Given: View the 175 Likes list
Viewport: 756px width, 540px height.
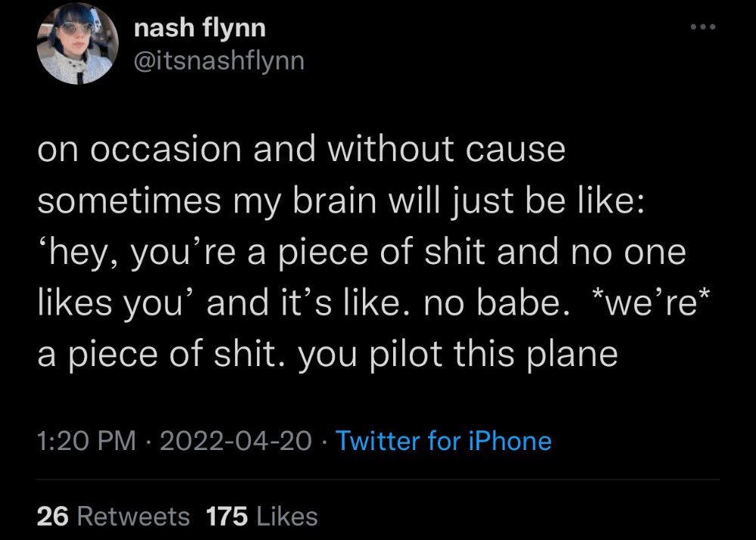Looking at the screenshot, I should [x=262, y=517].
